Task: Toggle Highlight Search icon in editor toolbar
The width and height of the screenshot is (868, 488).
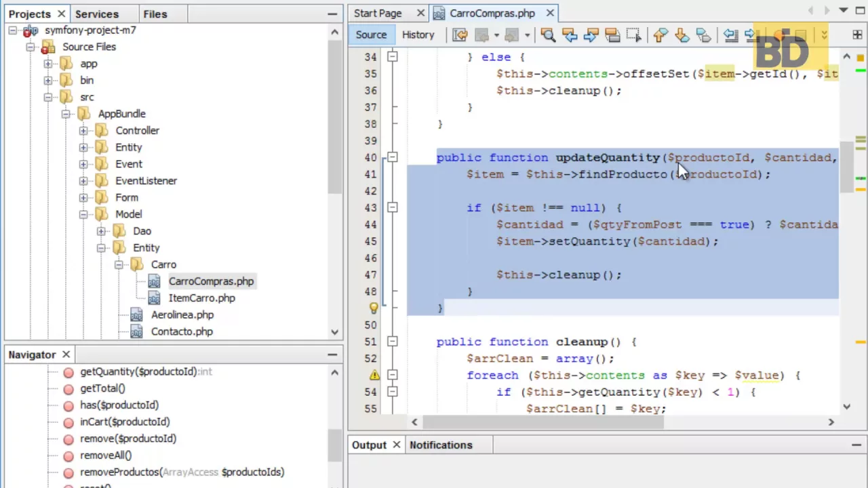Action: (x=612, y=35)
